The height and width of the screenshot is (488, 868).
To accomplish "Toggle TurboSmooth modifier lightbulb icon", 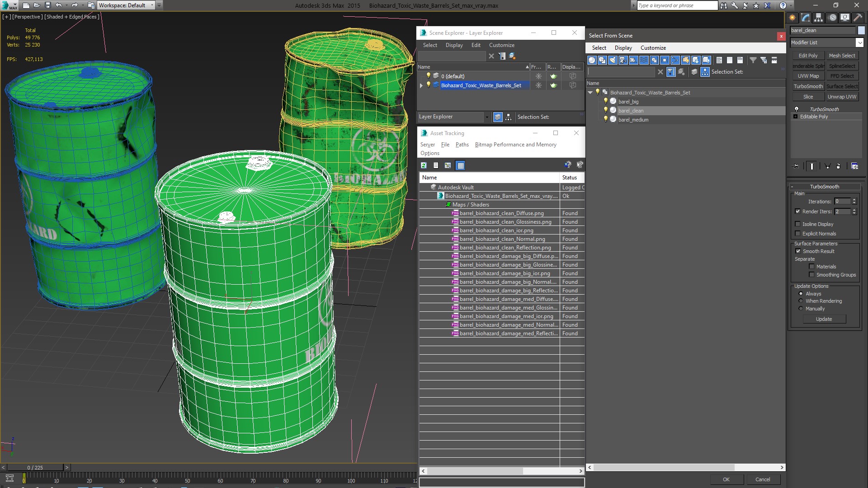I will pos(797,109).
